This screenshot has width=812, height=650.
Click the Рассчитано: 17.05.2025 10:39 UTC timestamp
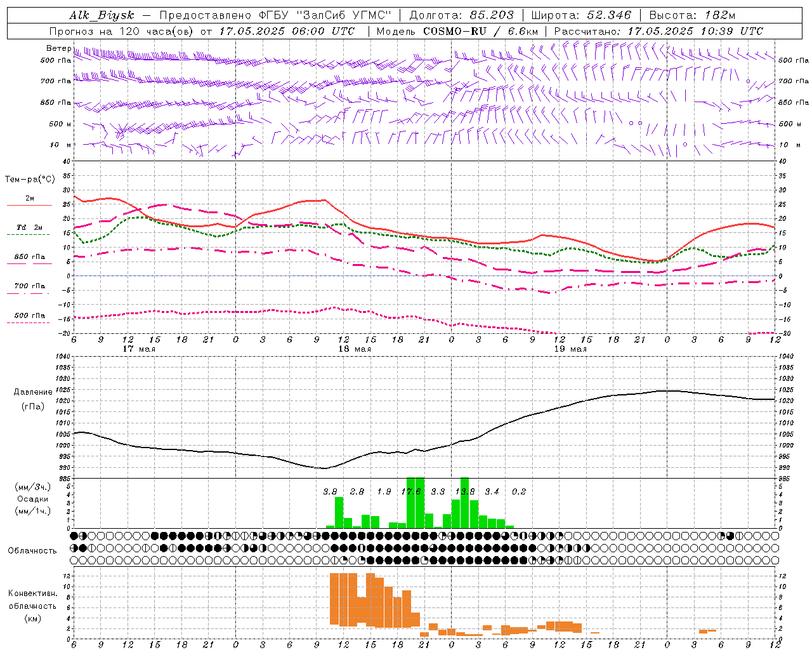[658, 31]
